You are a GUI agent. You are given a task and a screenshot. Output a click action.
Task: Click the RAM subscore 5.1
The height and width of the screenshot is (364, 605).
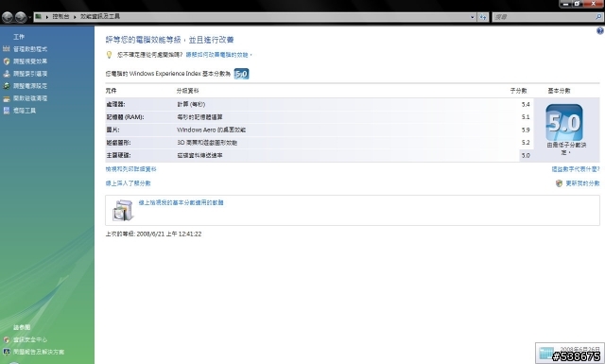(526, 117)
